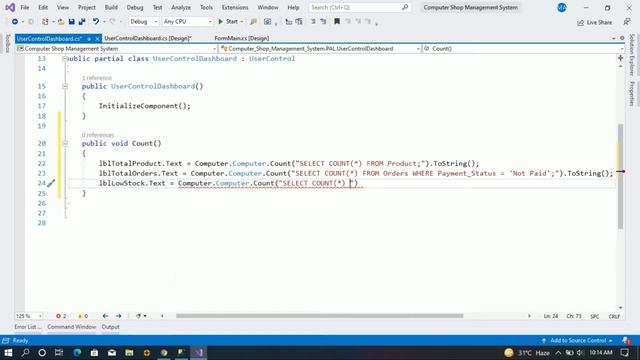This screenshot has height=360, width=640.
Task: Open Solution Explorer side panel
Action: point(631,55)
